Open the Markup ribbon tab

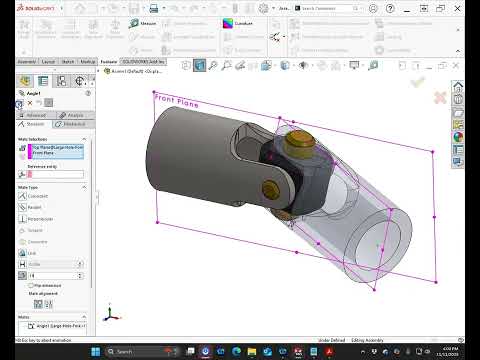88,62
